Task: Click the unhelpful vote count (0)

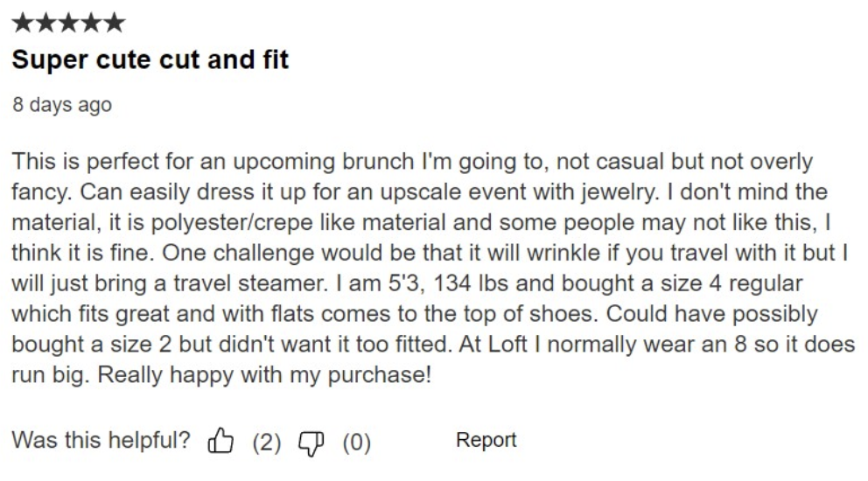Action: [x=356, y=442]
